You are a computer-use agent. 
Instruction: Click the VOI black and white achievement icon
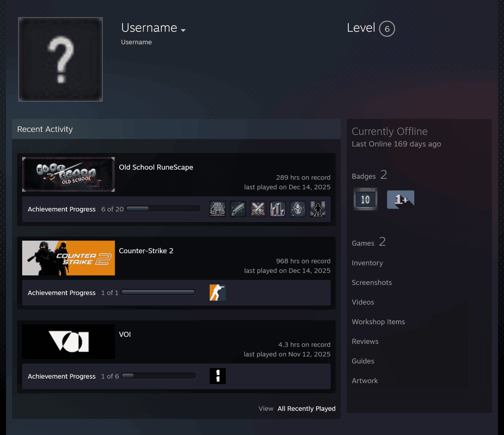click(218, 376)
